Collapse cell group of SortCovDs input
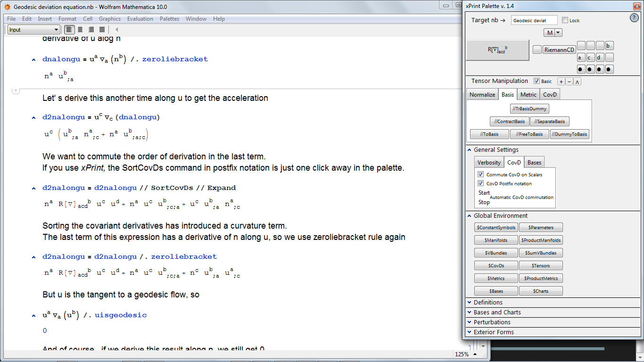 coord(33,188)
